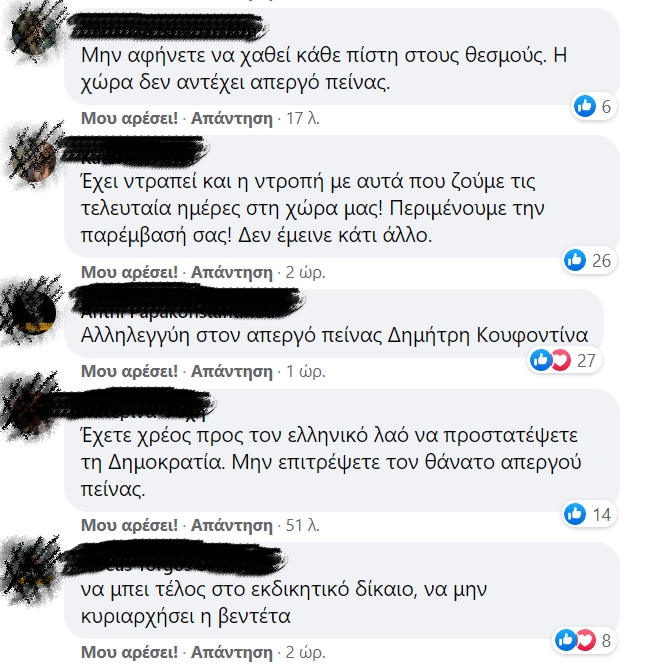This screenshot has width=657, height=666.
Task: Reply to the 'Έχει ντραπεί' comment
Action: pyautogui.click(x=231, y=272)
